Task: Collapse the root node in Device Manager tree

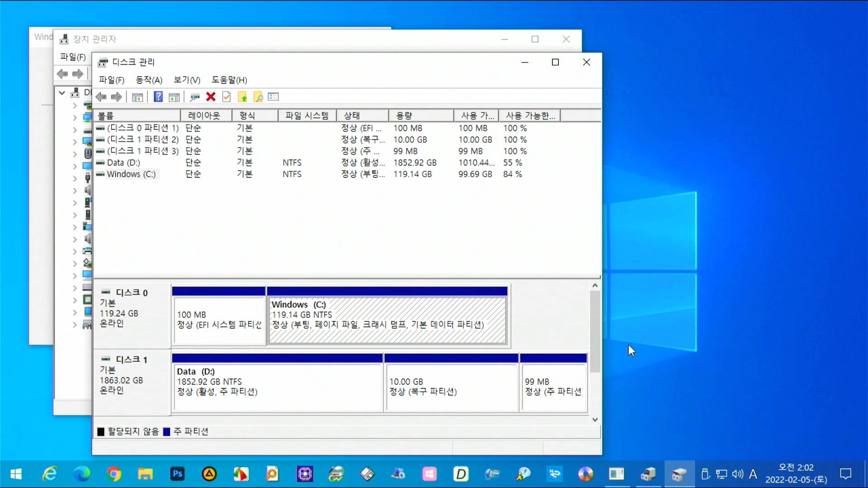Action: click(62, 93)
